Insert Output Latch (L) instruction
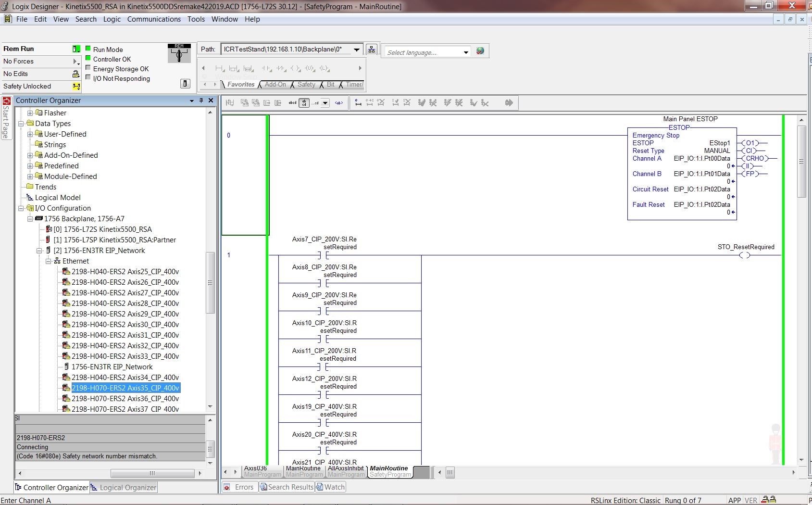The height and width of the screenshot is (505, 812). pos(325,69)
